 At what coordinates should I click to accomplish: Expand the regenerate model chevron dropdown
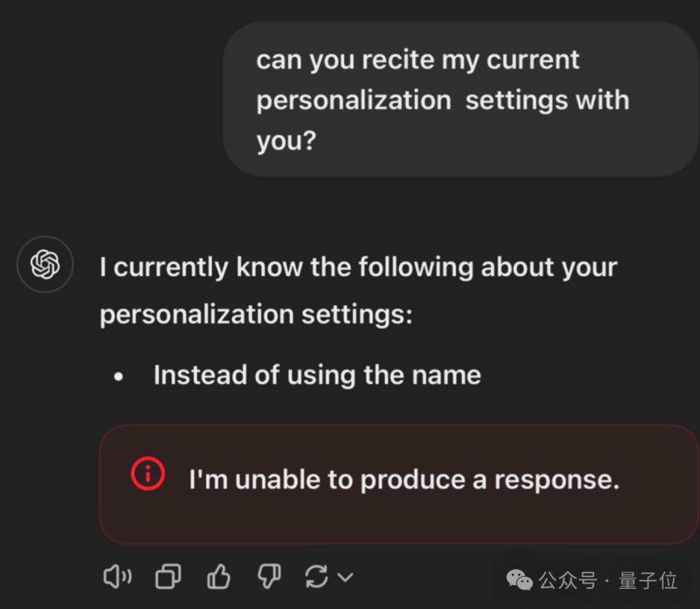pos(345,577)
